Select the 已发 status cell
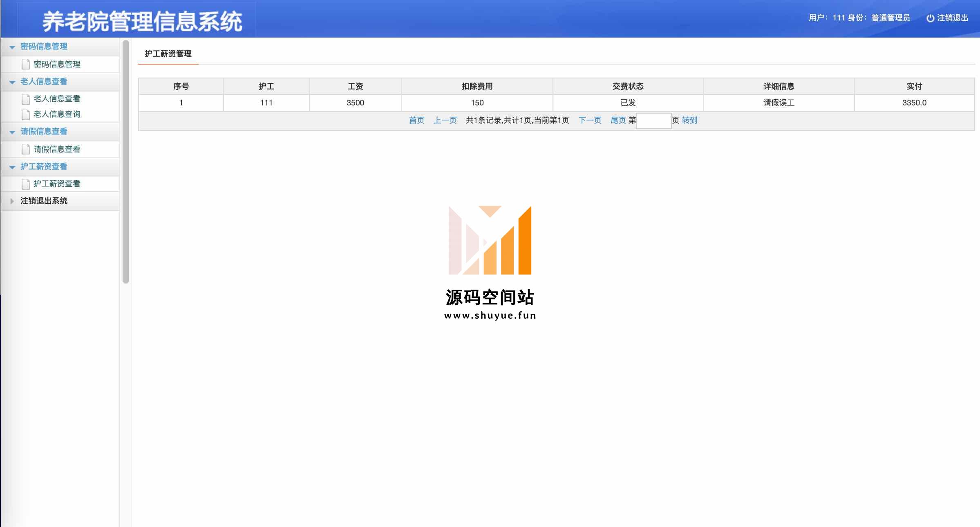Image resolution: width=980 pixels, height=527 pixels. [628, 103]
